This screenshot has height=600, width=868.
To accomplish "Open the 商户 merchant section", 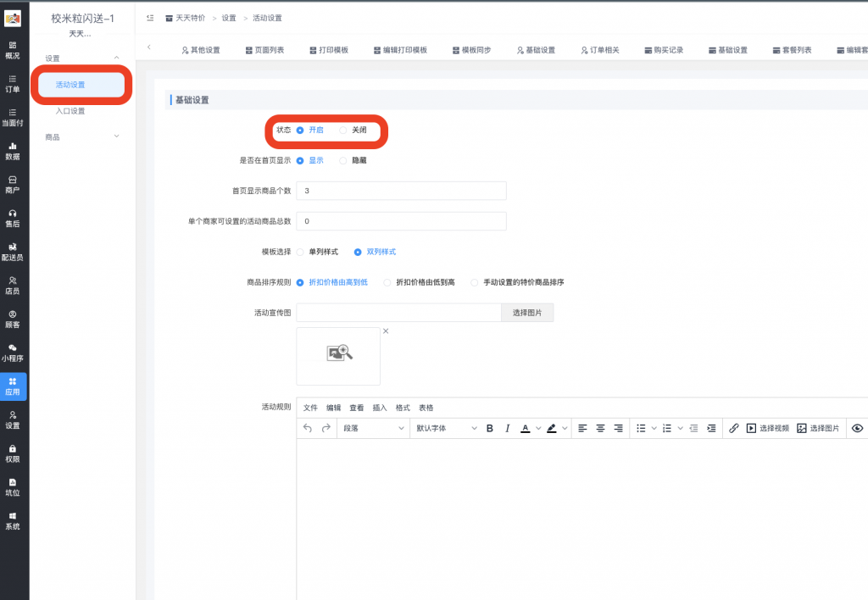I will (14, 185).
